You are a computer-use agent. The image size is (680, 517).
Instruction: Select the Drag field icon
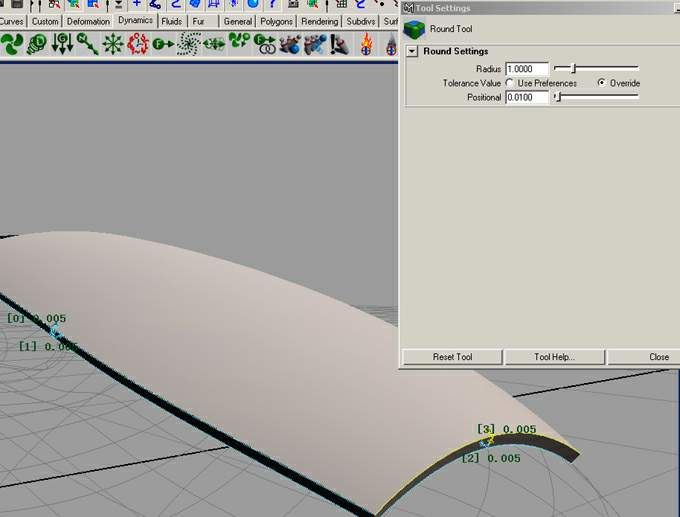(37, 44)
